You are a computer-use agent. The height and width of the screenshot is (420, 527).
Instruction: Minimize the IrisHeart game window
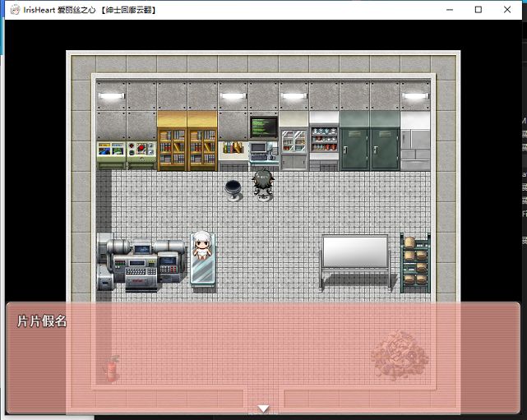448,10
